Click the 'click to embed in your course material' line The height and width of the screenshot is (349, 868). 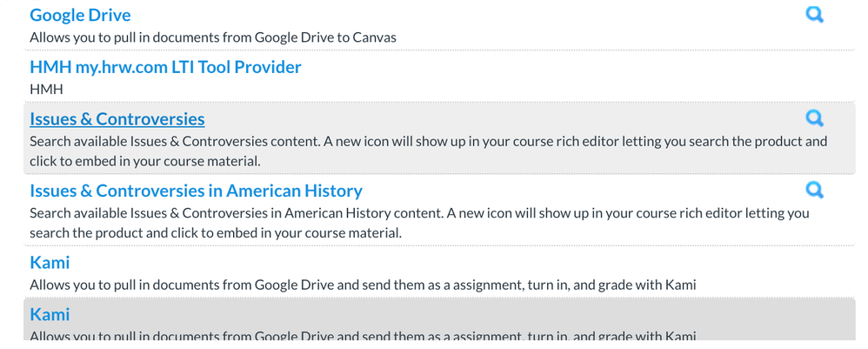coord(145,161)
